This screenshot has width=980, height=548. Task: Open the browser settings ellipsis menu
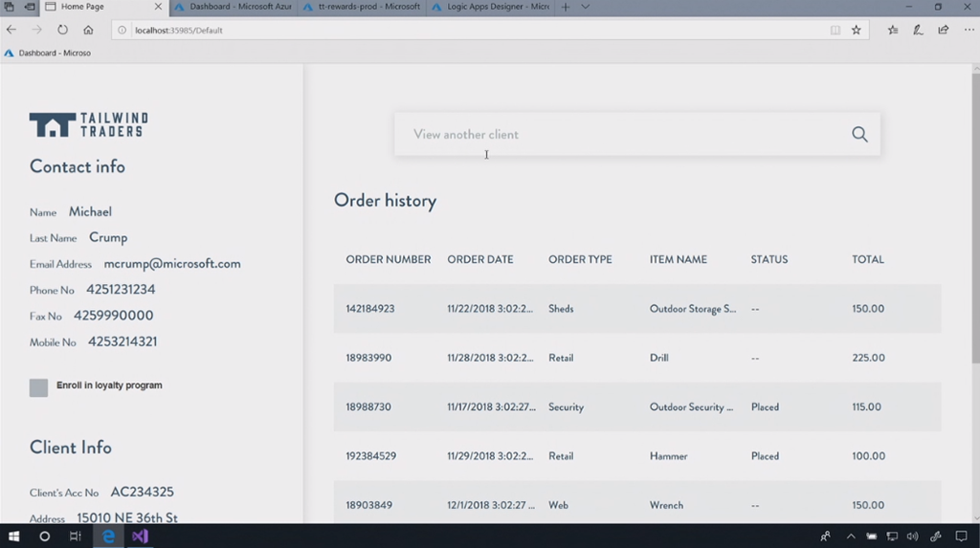tap(969, 30)
